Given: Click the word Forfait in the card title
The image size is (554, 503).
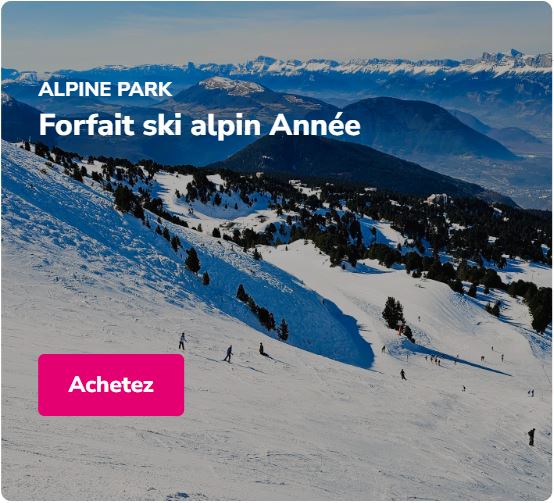Looking at the screenshot, I should point(87,125).
